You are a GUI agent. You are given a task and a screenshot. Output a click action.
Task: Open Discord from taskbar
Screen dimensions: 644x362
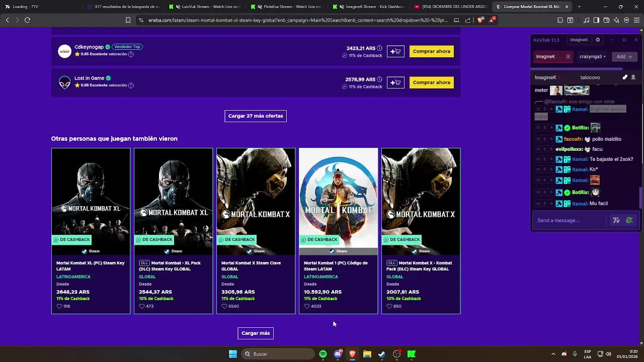[338, 354]
